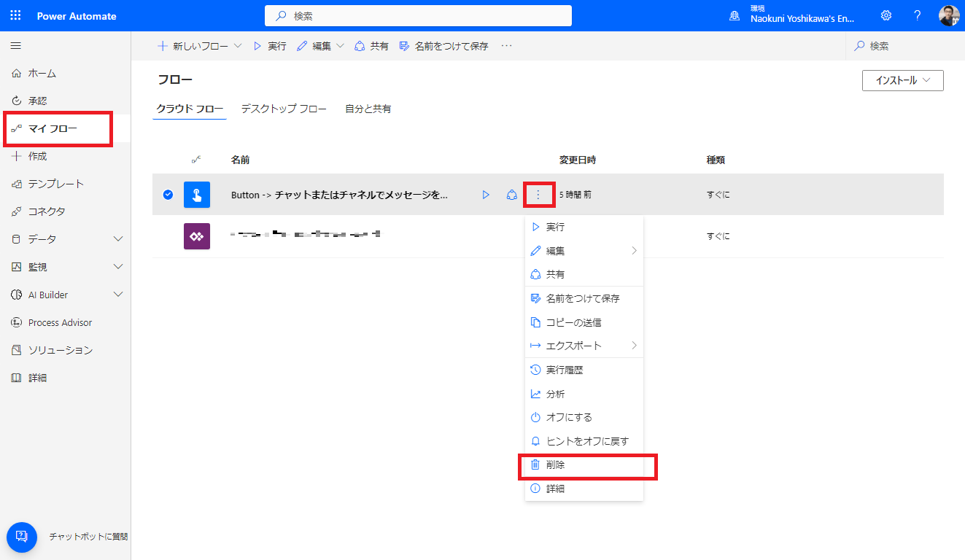Switch to the デスクトップ フロー tab
The width and height of the screenshot is (965, 560).
point(283,108)
